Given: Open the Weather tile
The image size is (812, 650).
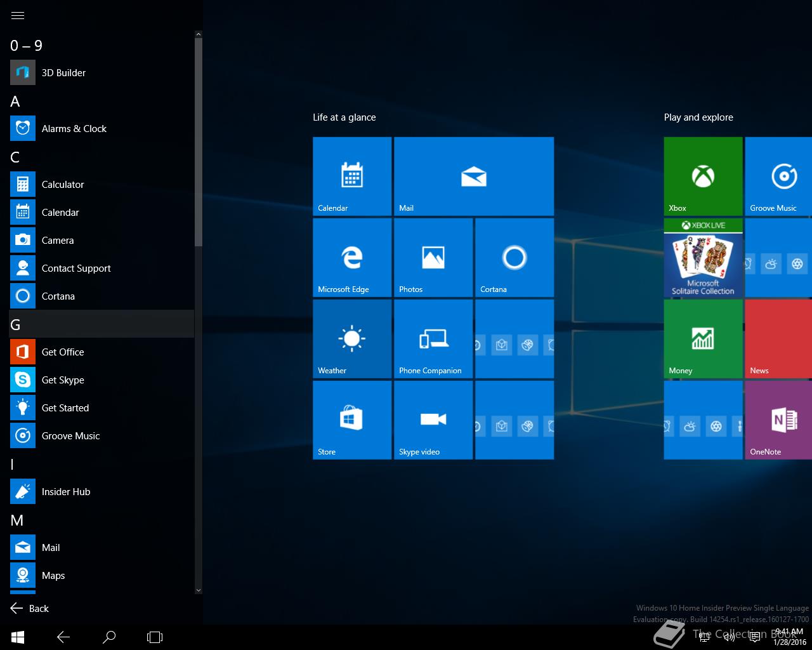Looking at the screenshot, I should click(x=352, y=339).
